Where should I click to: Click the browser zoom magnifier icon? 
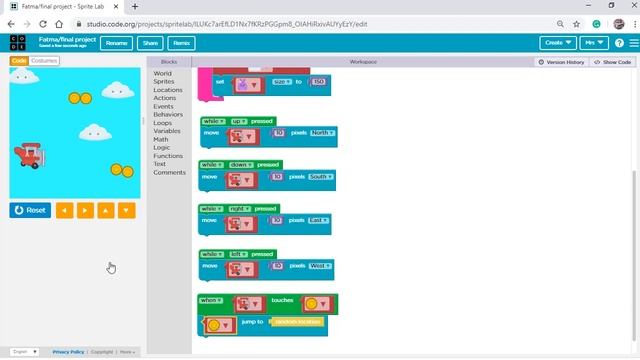[560, 24]
